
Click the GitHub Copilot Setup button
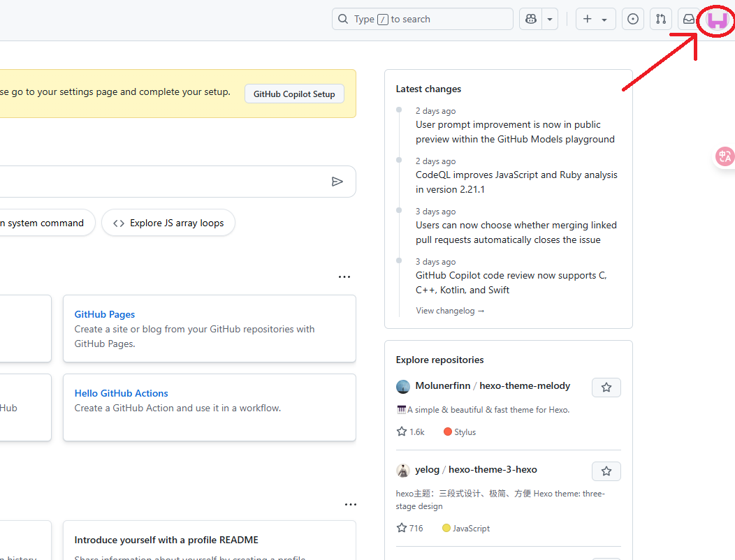tap(294, 94)
